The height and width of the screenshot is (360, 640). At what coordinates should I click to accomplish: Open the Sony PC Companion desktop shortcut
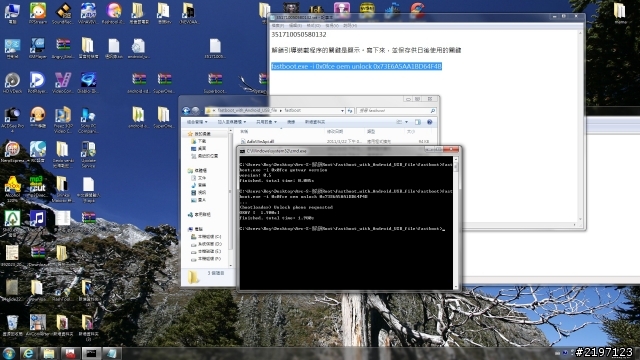[x=88, y=119]
